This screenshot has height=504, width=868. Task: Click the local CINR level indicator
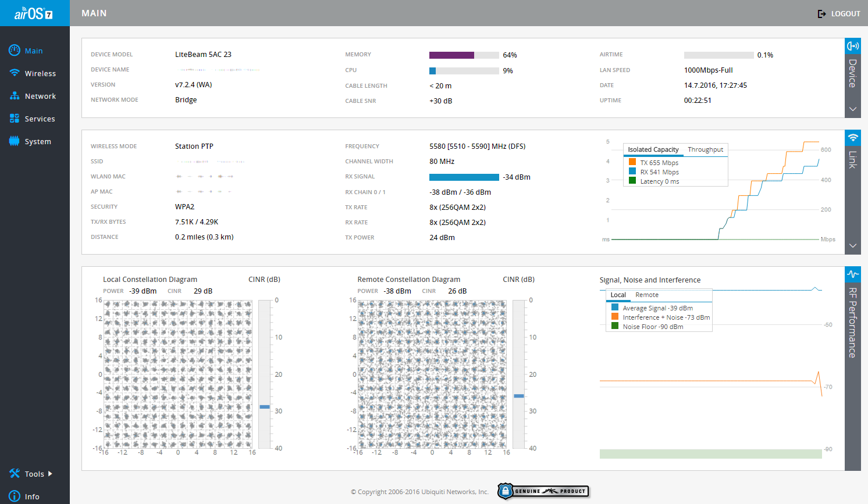(265, 407)
